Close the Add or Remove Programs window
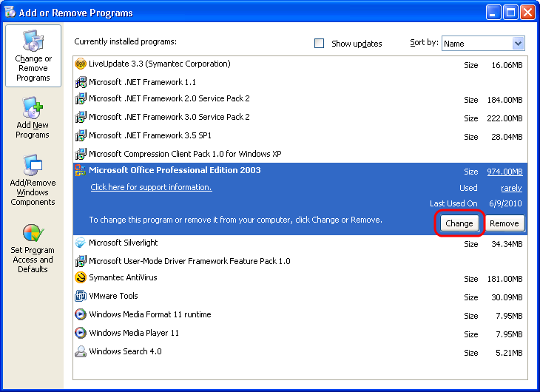The image size is (540, 392). click(x=528, y=13)
